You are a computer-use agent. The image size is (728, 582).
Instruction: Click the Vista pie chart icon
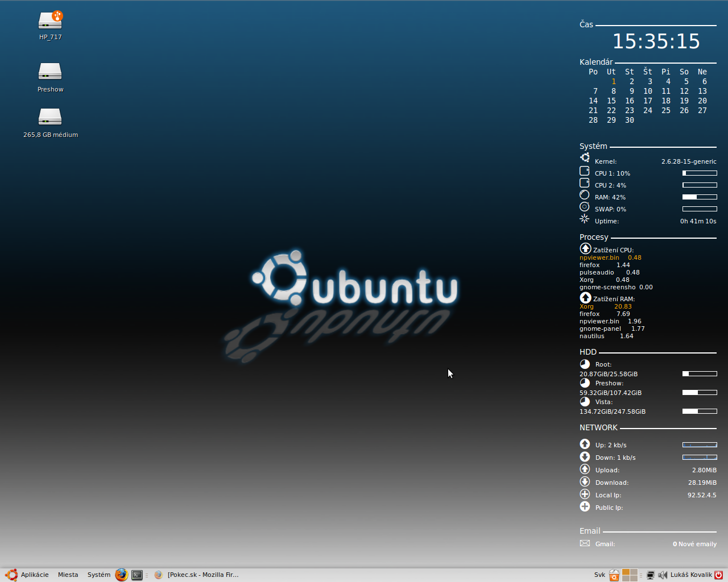tap(585, 401)
